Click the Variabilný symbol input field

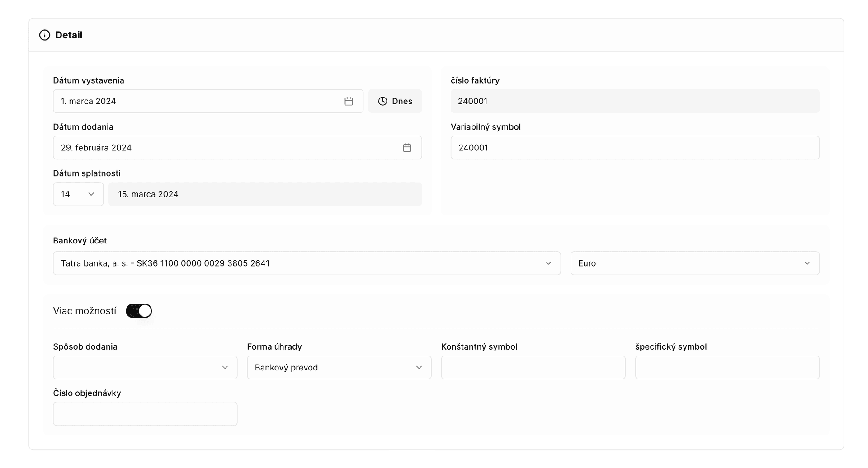635,148
